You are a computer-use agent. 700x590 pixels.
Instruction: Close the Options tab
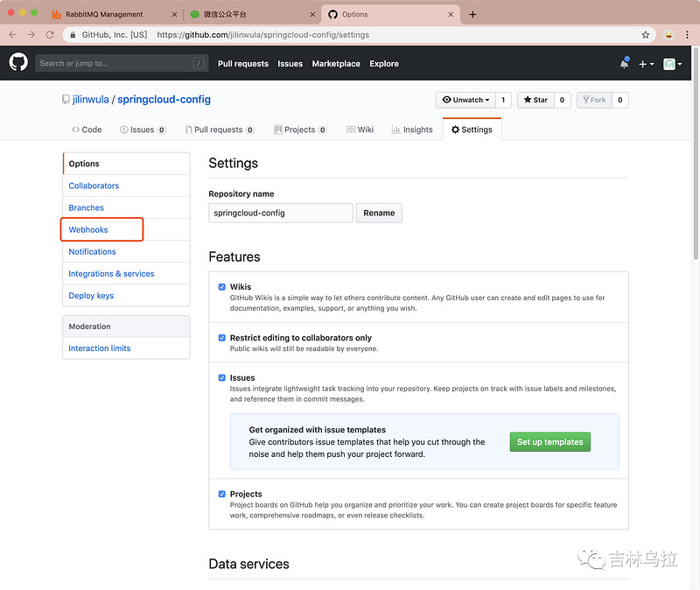451,14
